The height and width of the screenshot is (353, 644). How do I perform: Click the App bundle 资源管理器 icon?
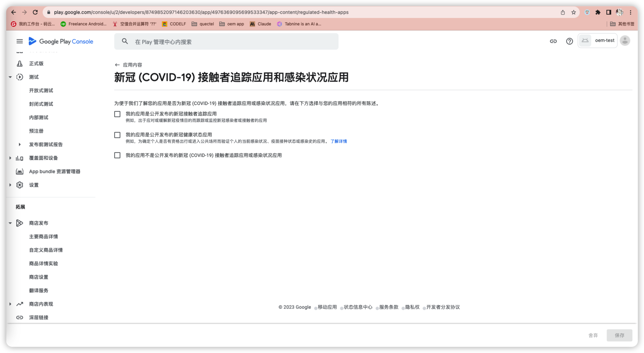coord(20,171)
